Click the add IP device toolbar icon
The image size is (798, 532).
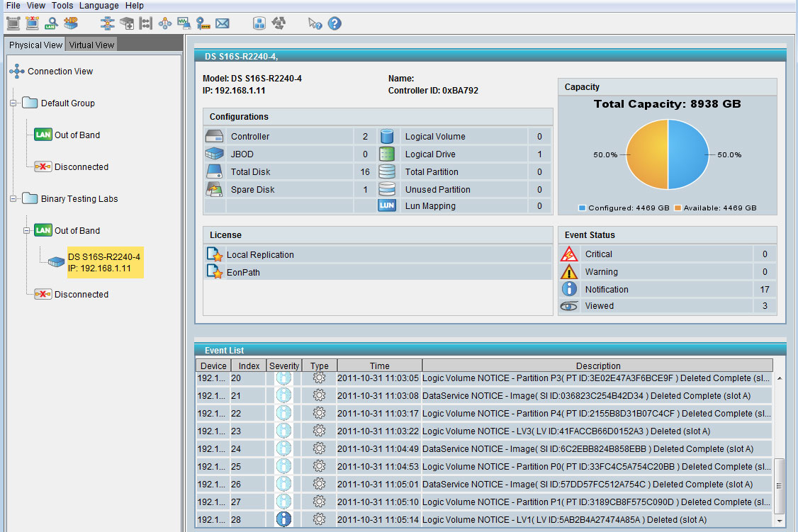71,23
